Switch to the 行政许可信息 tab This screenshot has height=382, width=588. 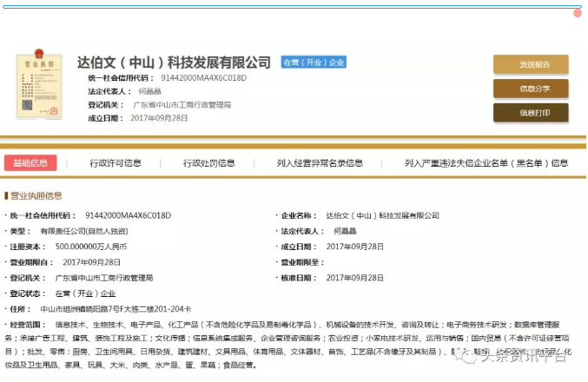116,163
